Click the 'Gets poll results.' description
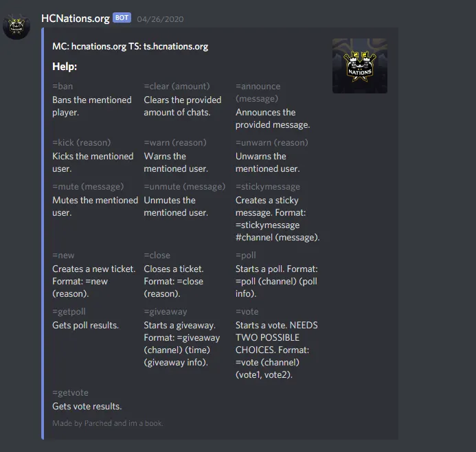476x452 pixels. (x=85, y=326)
